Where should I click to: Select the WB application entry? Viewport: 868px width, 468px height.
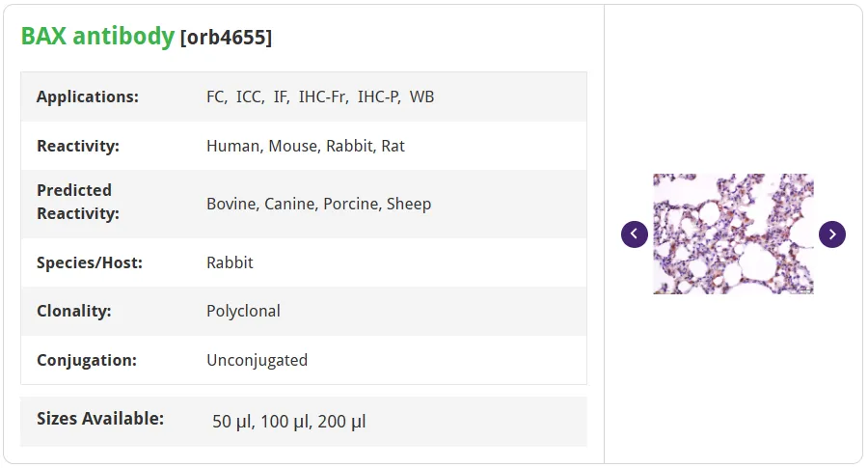coord(421,96)
